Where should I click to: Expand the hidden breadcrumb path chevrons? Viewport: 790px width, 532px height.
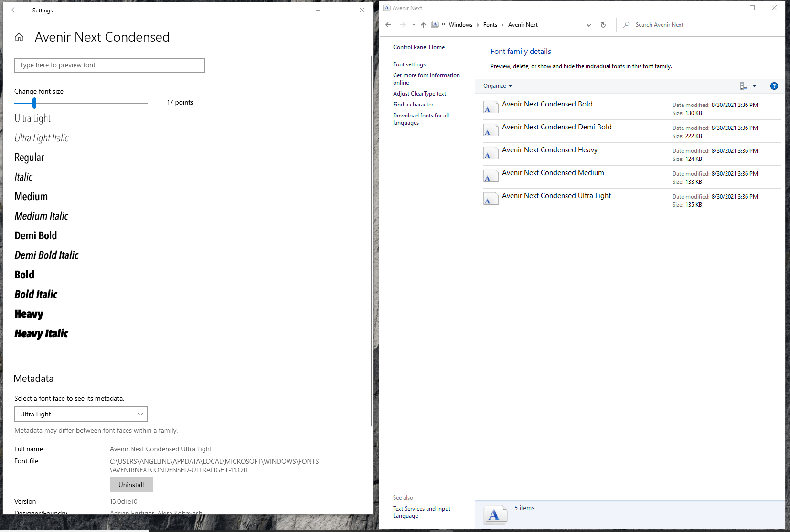pos(443,24)
